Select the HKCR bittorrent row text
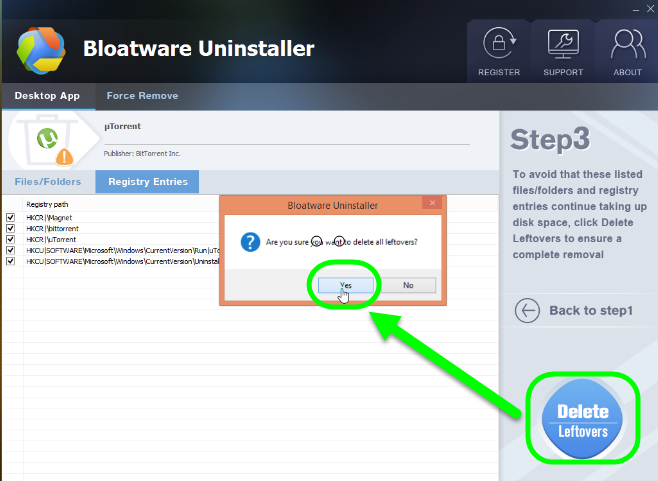This screenshot has height=481, width=658. [52, 229]
